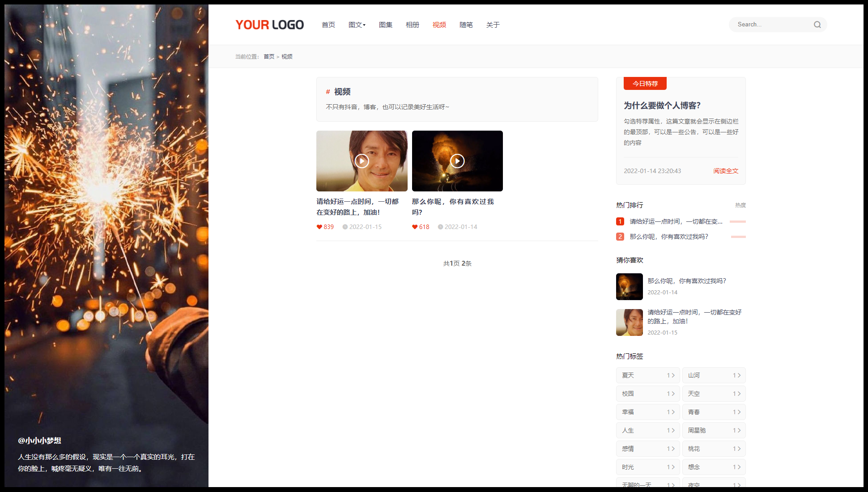
Task: Open the 桃花 tag
Action: pos(714,449)
